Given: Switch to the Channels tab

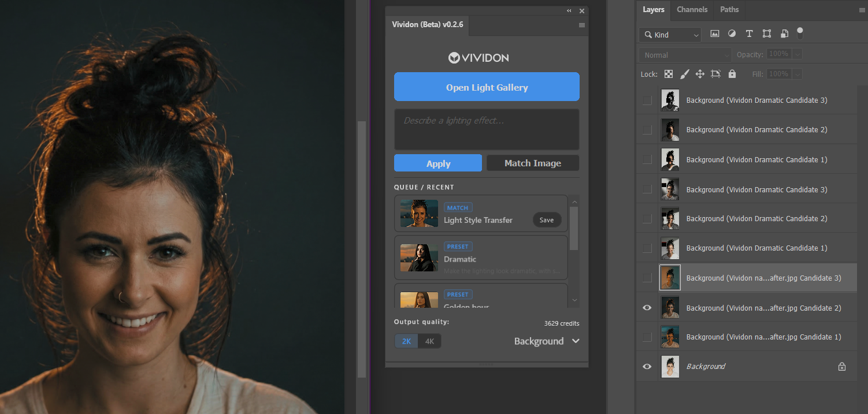Looking at the screenshot, I should click(692, 9).
